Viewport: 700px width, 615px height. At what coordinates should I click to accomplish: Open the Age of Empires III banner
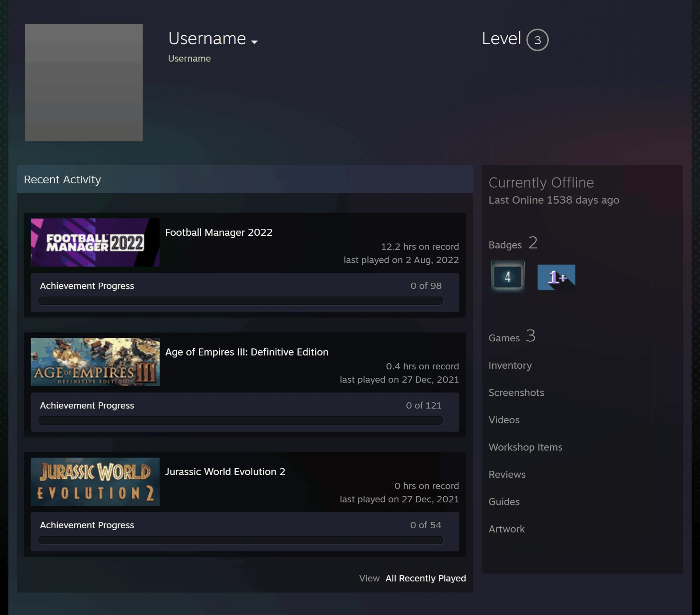(x=95, y=362)
